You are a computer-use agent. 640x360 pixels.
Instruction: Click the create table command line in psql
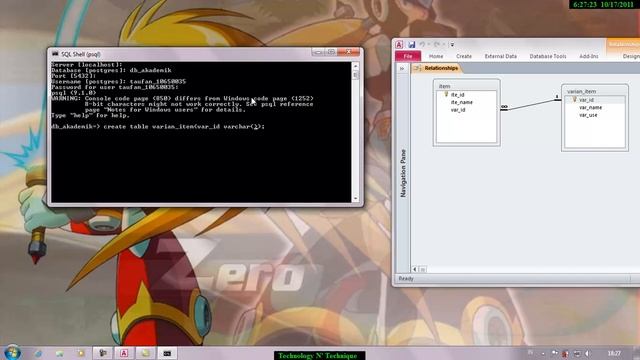(x=158, y=127)
